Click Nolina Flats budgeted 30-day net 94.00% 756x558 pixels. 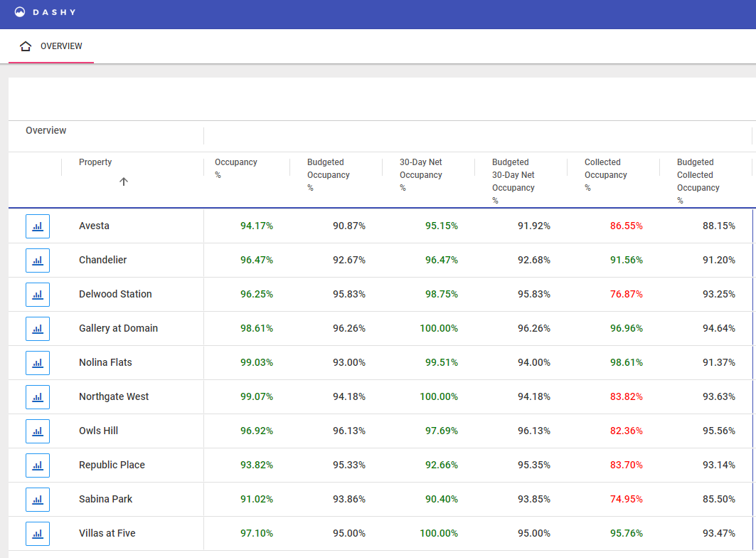coord(533,362)
